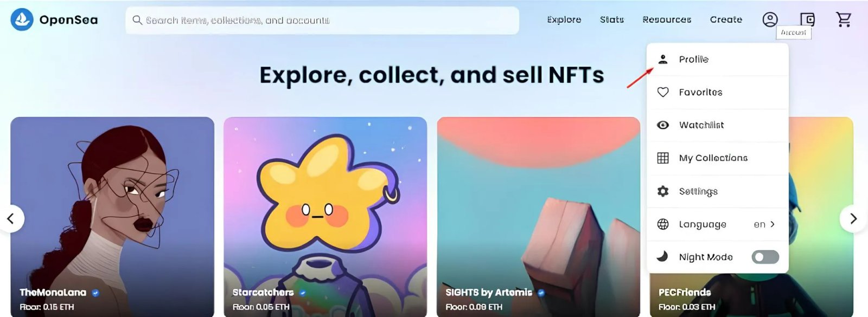Open the Starcatchers collection card
The width and height of the screenshot is (868, 317).
tap(325, 217)
